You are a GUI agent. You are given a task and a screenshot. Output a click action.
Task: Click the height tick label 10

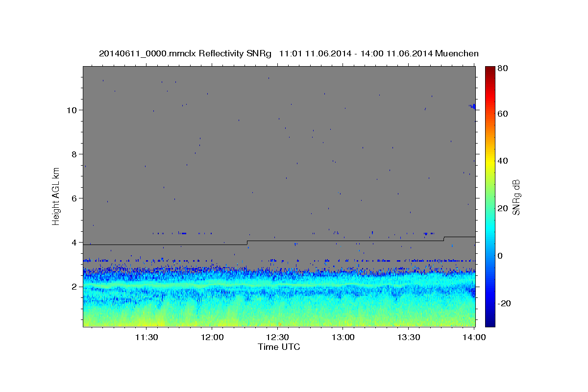coord(71,110)
